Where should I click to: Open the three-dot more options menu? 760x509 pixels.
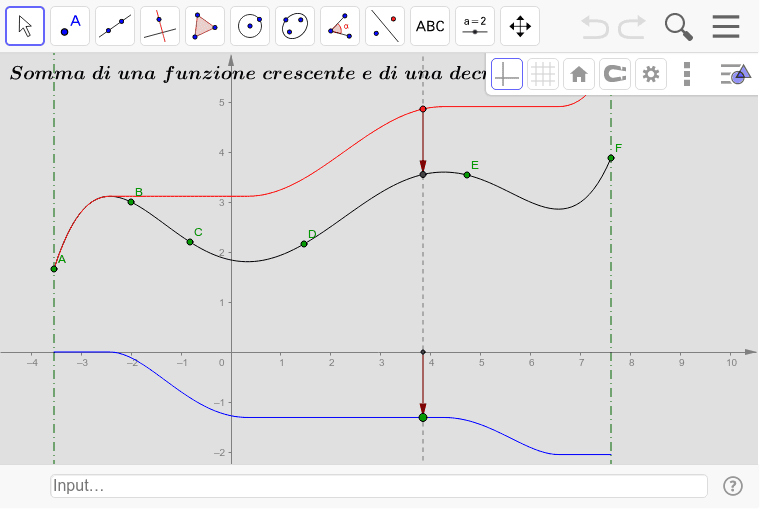(x=687, y=74)
